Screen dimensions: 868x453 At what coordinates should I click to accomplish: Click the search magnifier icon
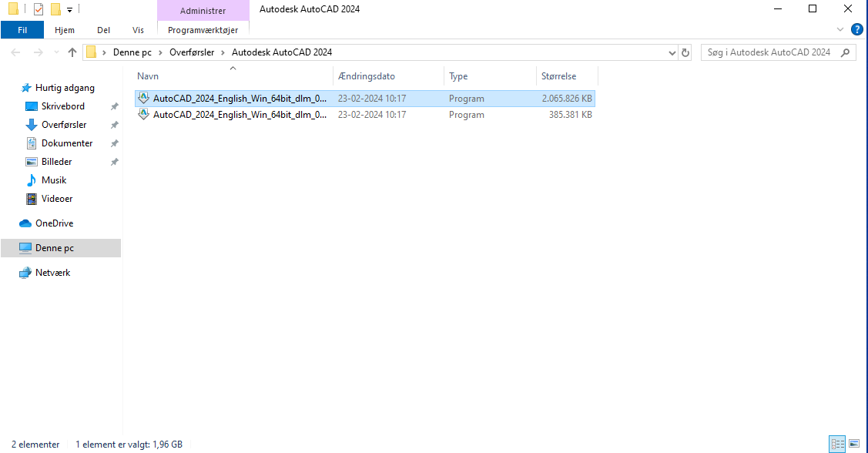tap(845, 52)
